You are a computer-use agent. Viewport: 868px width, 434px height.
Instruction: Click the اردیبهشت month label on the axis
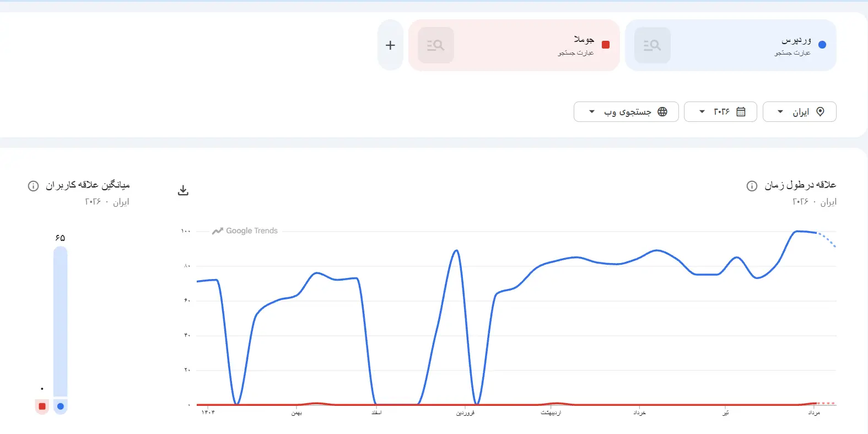pyautogui.click(x=551, y=412)
